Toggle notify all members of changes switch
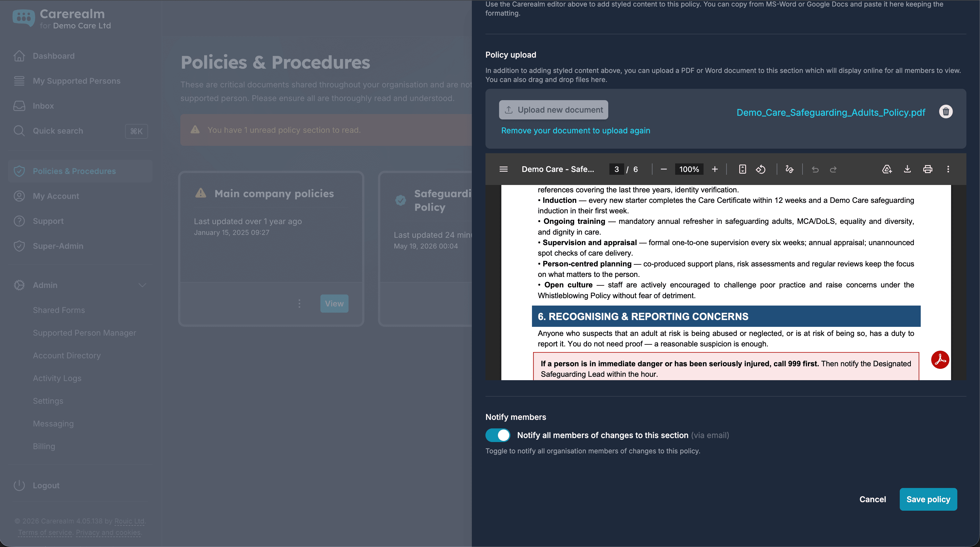The height and width of the screenshot is (547, 980). [x=498, y=435]
